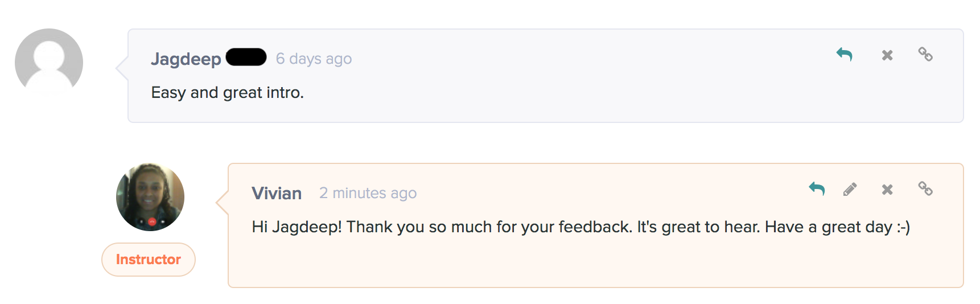The image size is (980, 304).
Task: Copy permalink of Vivian's comment via chain icon
Action: 925,188
